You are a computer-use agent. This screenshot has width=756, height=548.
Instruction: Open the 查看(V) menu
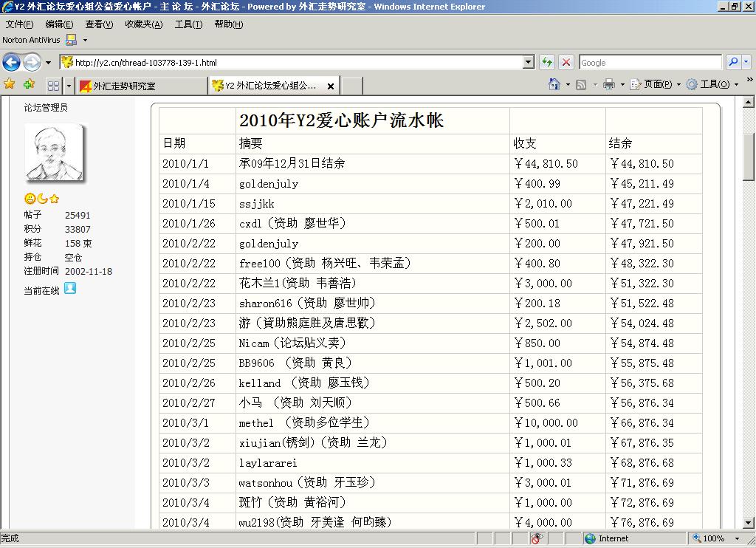(99, 24)
